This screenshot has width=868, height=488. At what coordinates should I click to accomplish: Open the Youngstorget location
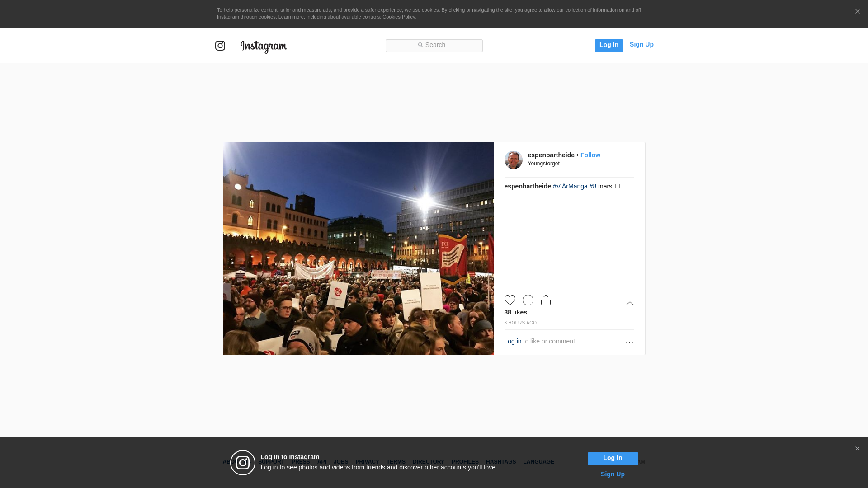click(x=543, y=164)
